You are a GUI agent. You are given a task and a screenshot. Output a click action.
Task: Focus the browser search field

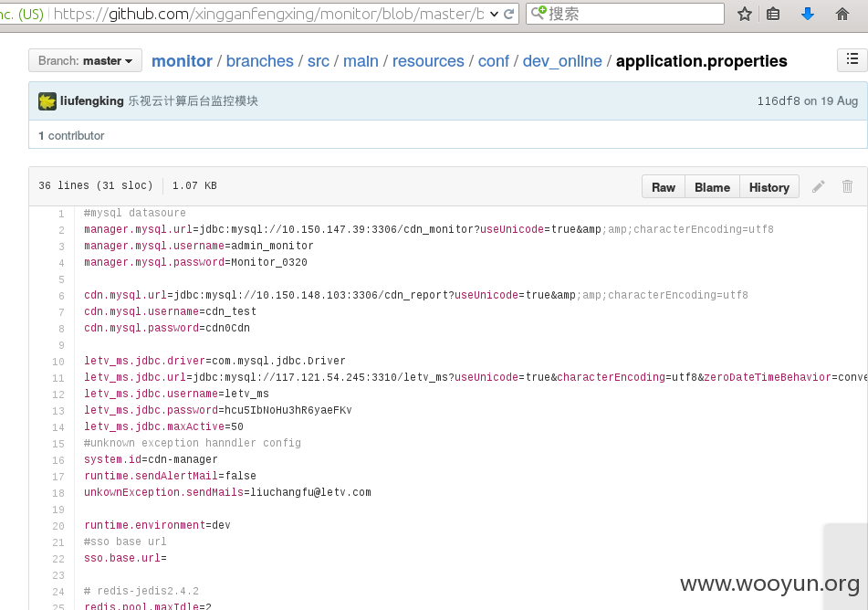click(x=625, y=14)
